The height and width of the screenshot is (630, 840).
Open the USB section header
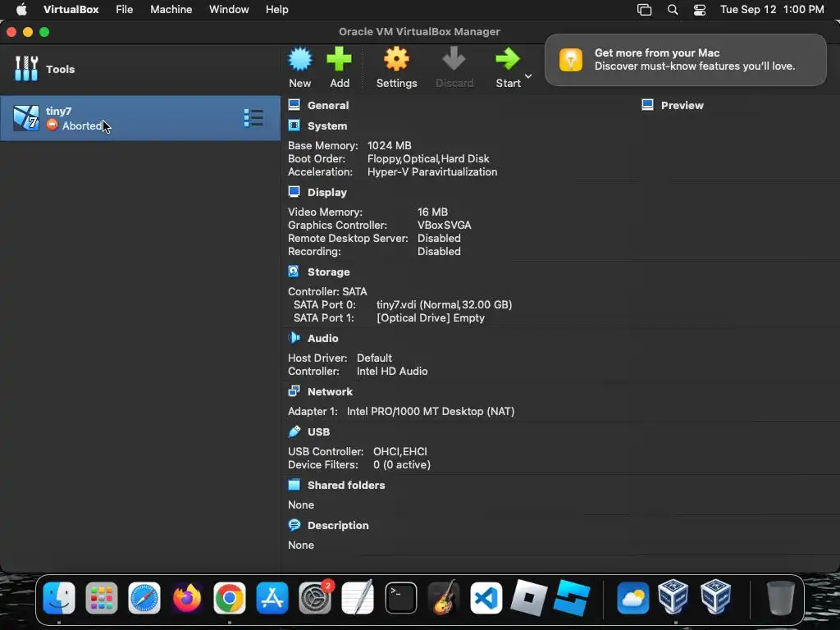(x=318, y=431)
